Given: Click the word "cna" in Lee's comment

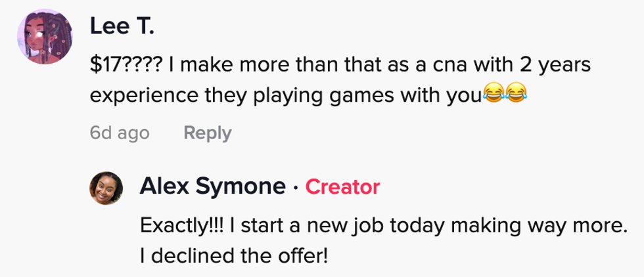Looking at the screenshot, I should point(425,66).
